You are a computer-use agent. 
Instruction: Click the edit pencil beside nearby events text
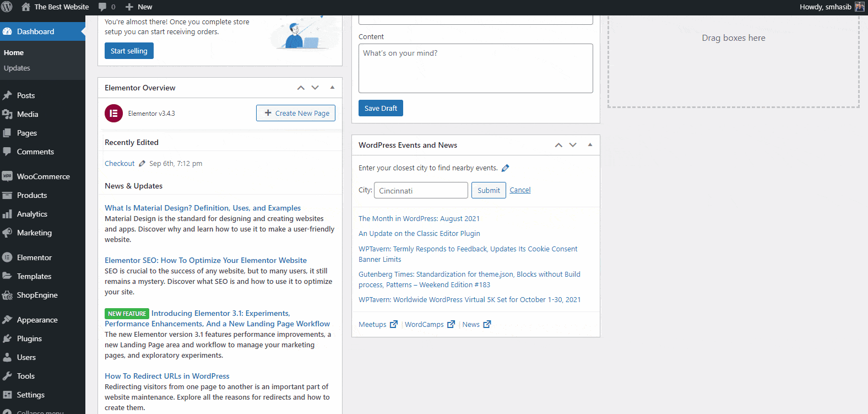pos(505,168)
